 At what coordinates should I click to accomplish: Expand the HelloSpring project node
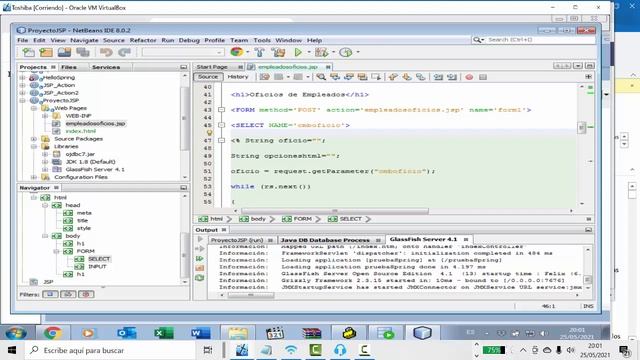(23, 78)
